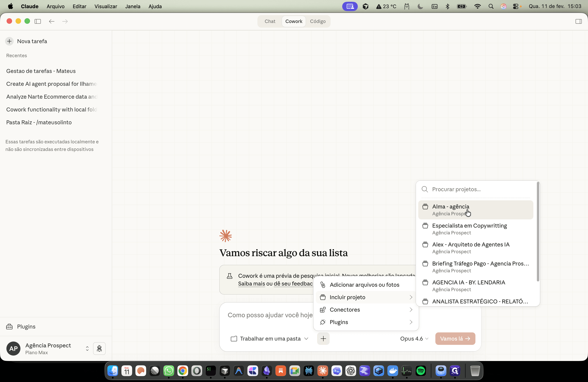
Task: Open Finder from the dock
Action: [x=113, y=371]
